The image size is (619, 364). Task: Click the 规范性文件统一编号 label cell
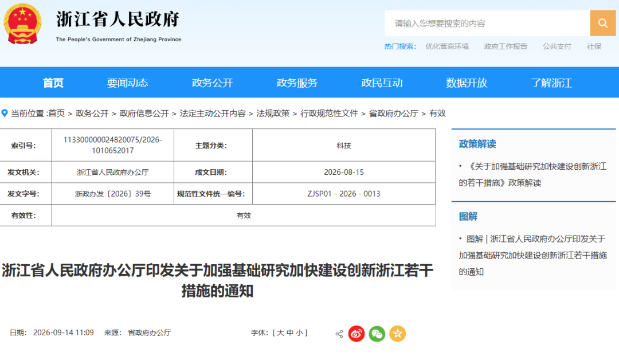tap(213, 194)
